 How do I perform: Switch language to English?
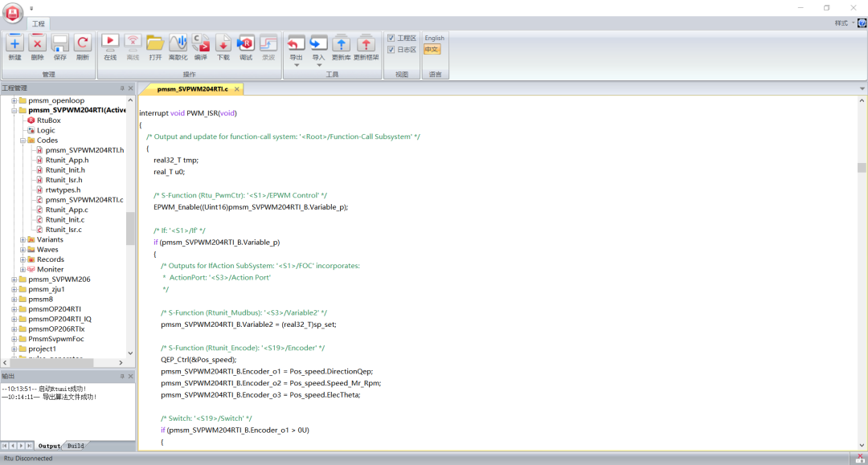[434, 38]
